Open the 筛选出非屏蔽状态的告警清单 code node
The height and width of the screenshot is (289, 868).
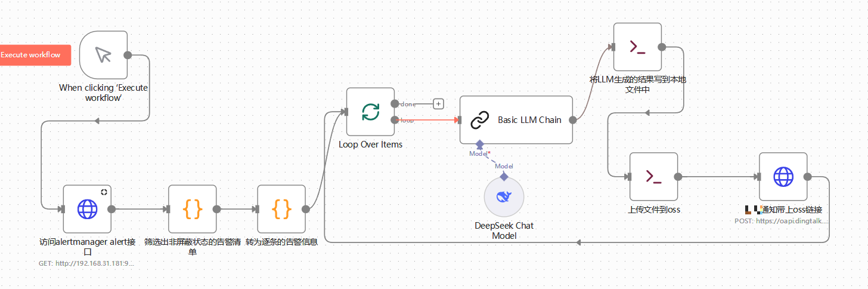(193, 209)
